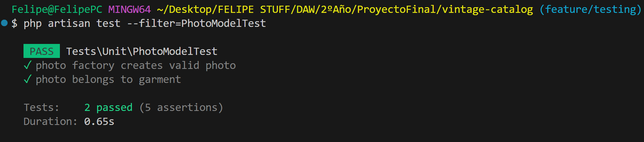Click the Felipe@FelipePC username text

coord(57,9)
